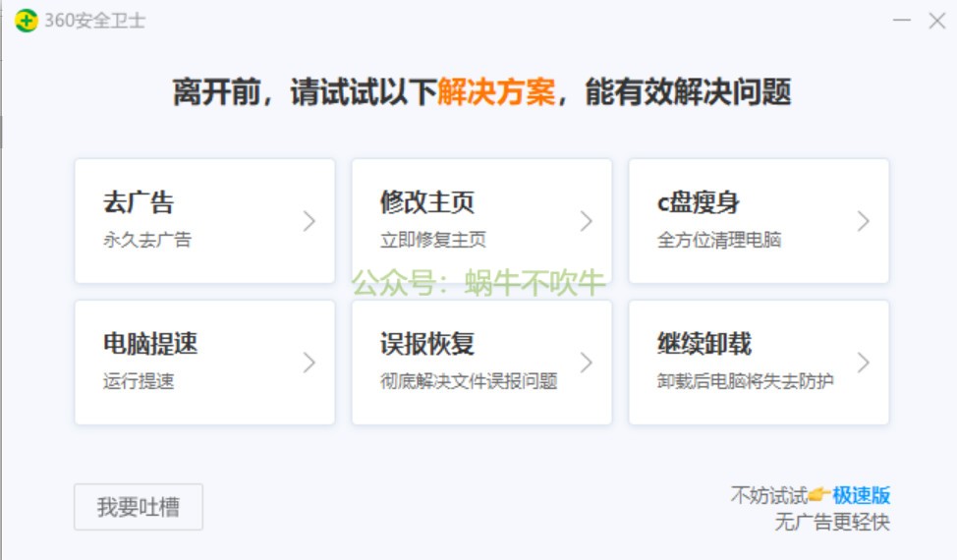Open the 电脑提速 speed-up card
The image size is (957, 560).
coord(204,363)
